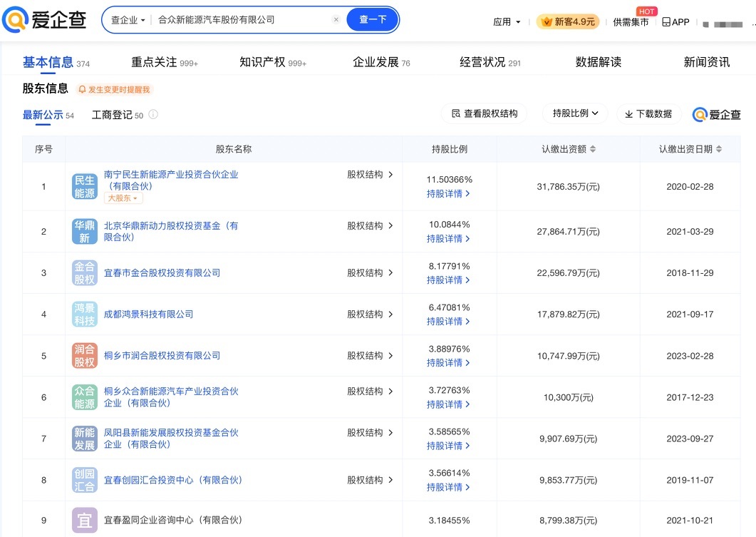
Task: Open 凤阳县新能发展股权投资基金 company link
Action: pos(171,439)
